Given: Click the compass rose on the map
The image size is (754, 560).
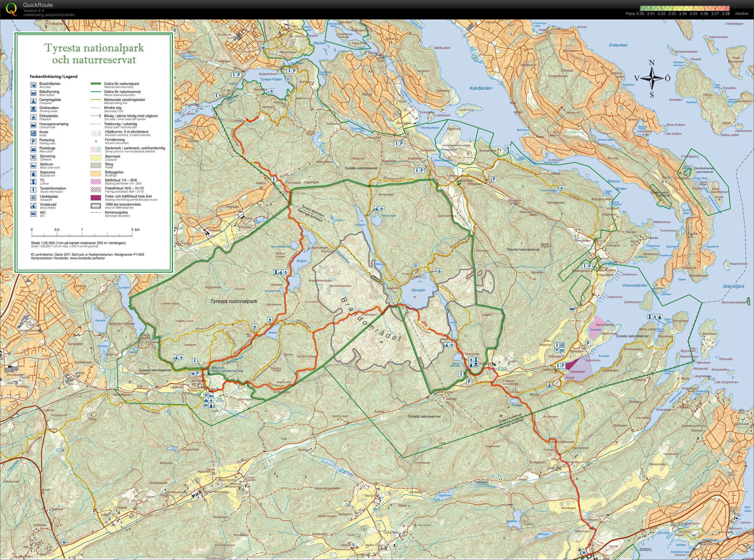Looking at the screenshot, I should tap(651, 78).
